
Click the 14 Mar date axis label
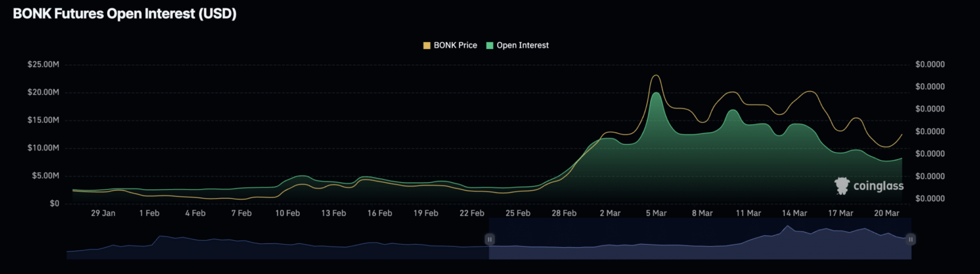click(x=794, y=213)
